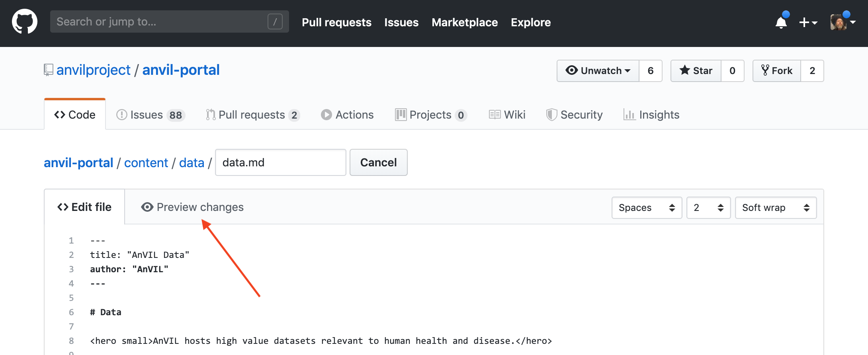Open the user avatar menu
868x355 pixels.
(x=843, y=22)
